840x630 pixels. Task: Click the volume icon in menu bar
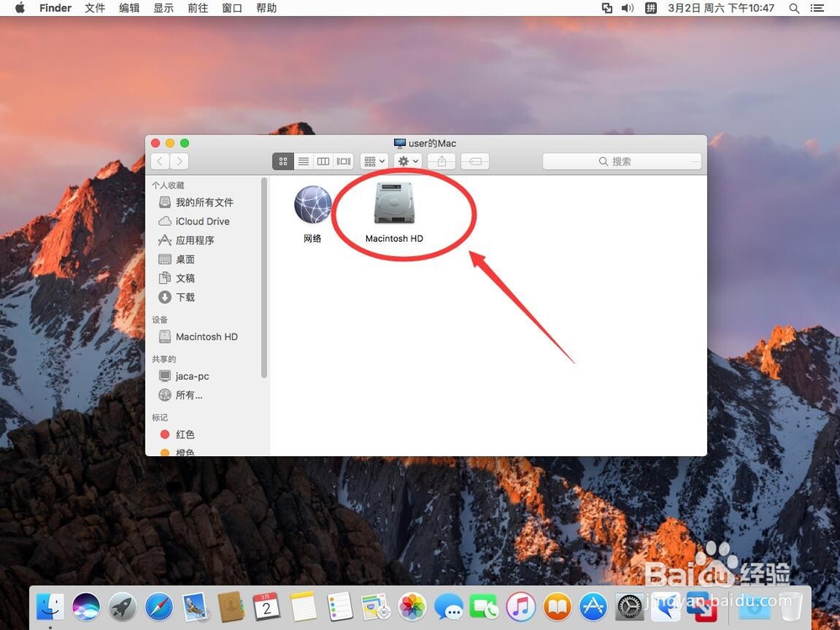[x=627, y=8]
